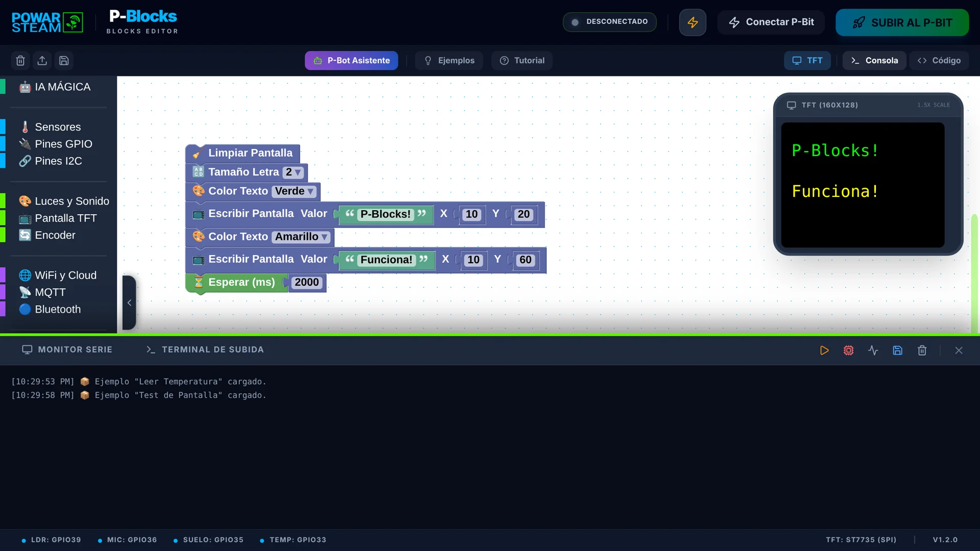This screenshot has height=551, width=980.
Task: Open P-Bot Asistente
Action: click(x=351, y=61)
